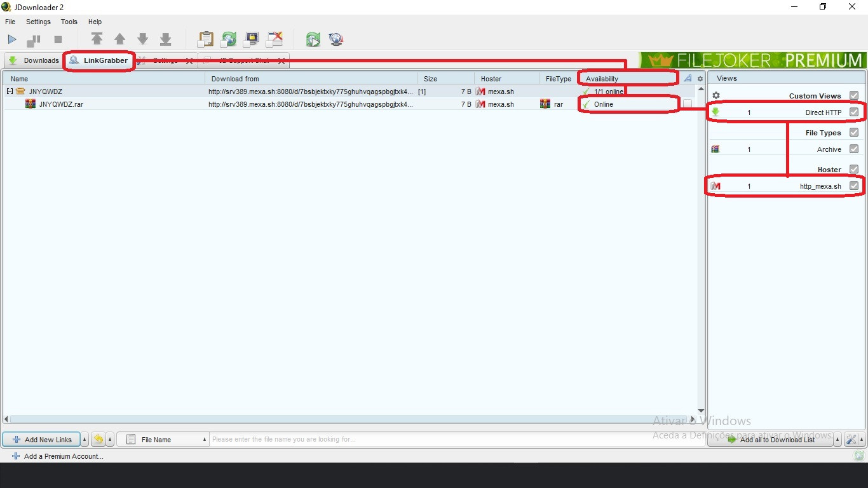Viewport: 868px width, 488px height.
Task: Click the vertical scrollbar up arrow
Action: coord(701,89)
